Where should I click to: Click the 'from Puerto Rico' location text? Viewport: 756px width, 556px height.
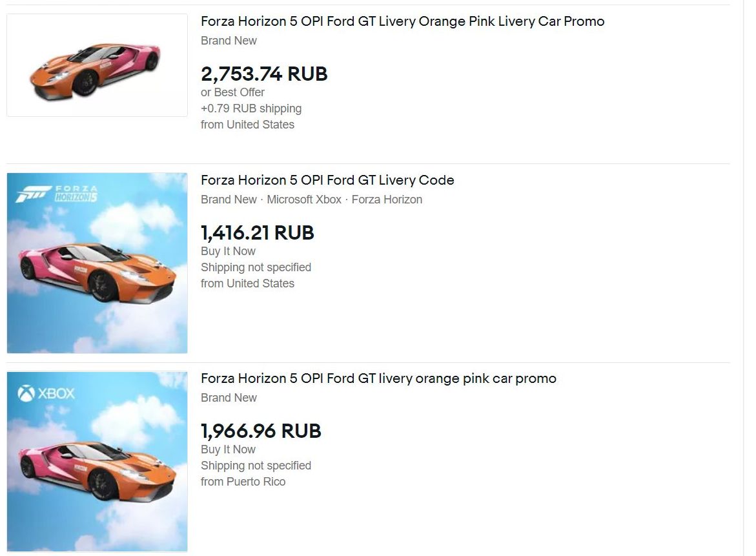tap(243, 482)
